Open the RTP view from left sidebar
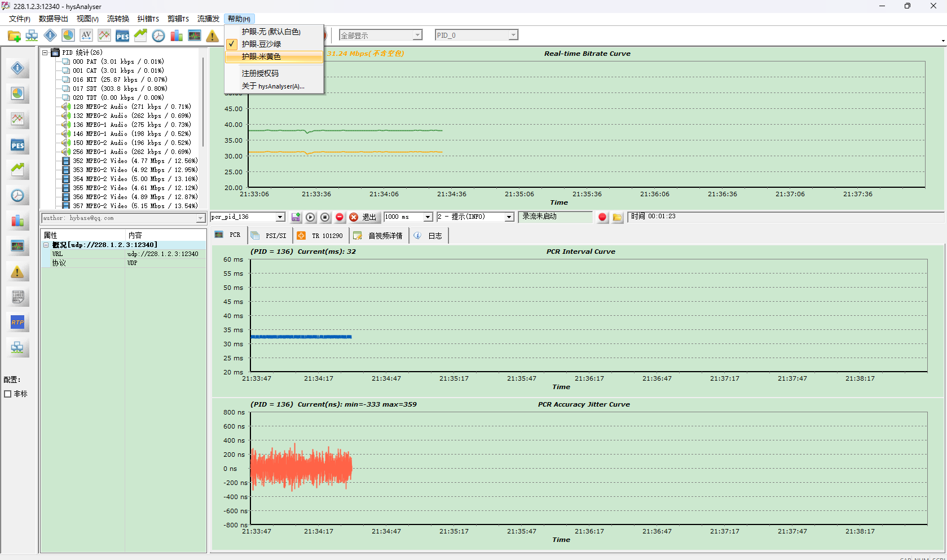 pyautogui.click(x=17, y=323)
